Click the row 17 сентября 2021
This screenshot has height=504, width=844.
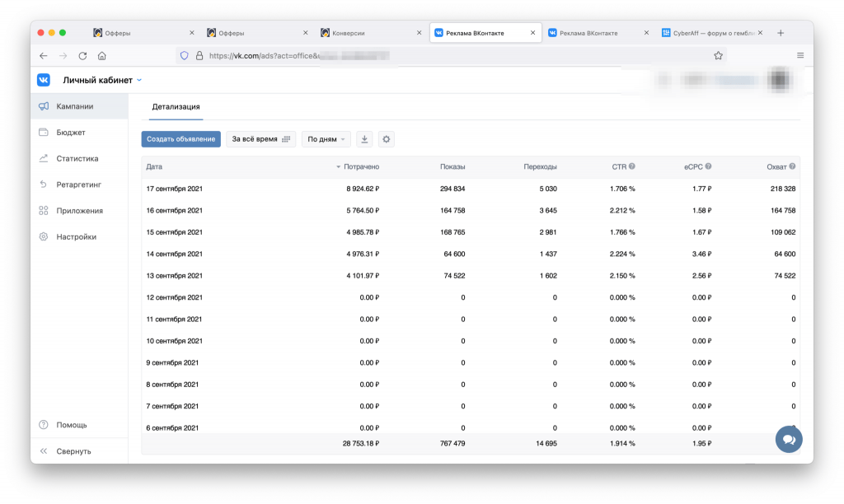point(471,189)
